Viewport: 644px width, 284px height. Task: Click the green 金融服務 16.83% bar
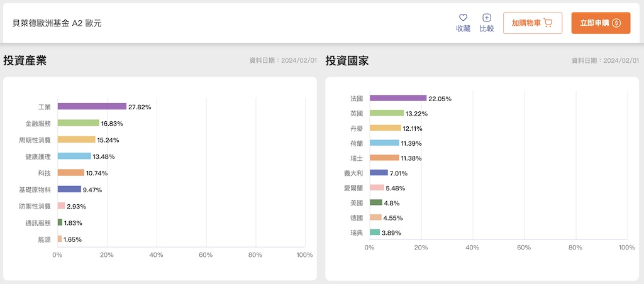tap(78, 123)
